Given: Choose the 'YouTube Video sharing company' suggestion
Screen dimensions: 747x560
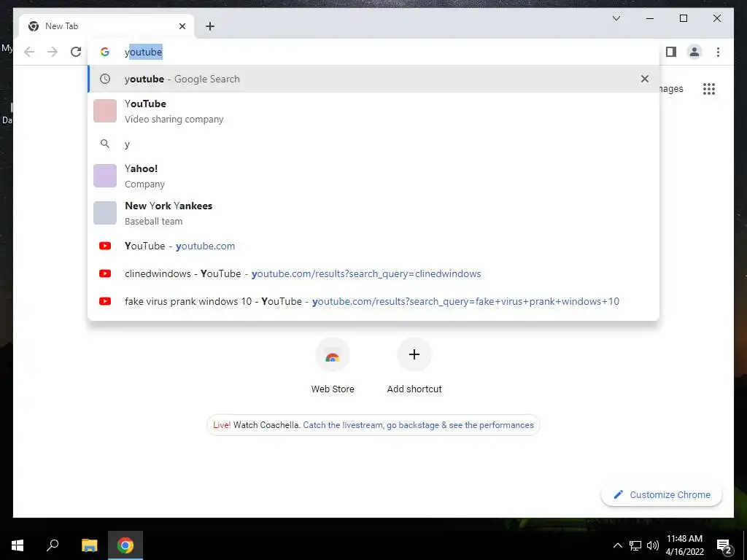Looking at the screenshot, I should point(373,111).
